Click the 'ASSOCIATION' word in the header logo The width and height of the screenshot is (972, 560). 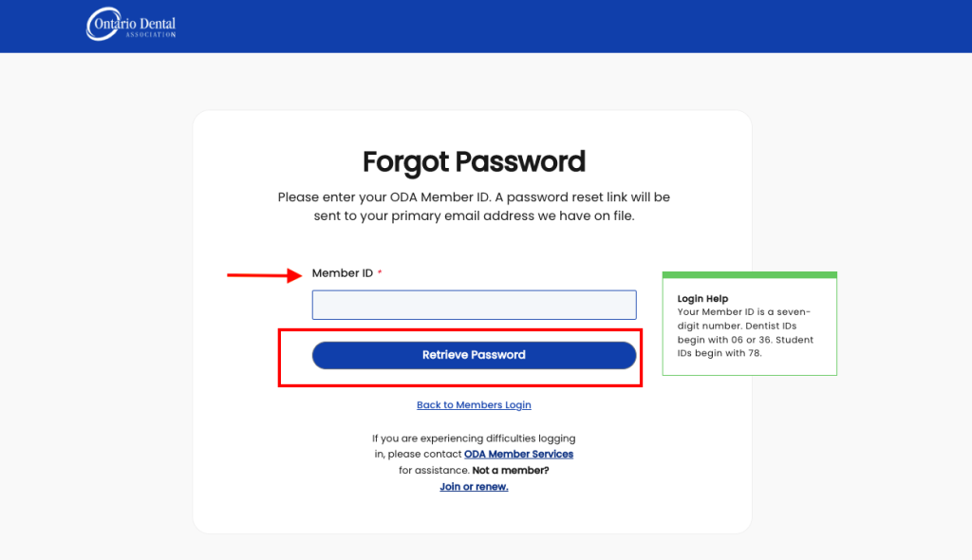[x=151, y=35]
